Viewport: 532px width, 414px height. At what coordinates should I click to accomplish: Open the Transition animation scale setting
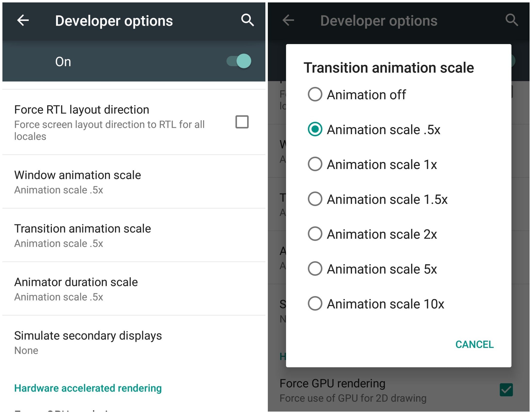134,235
